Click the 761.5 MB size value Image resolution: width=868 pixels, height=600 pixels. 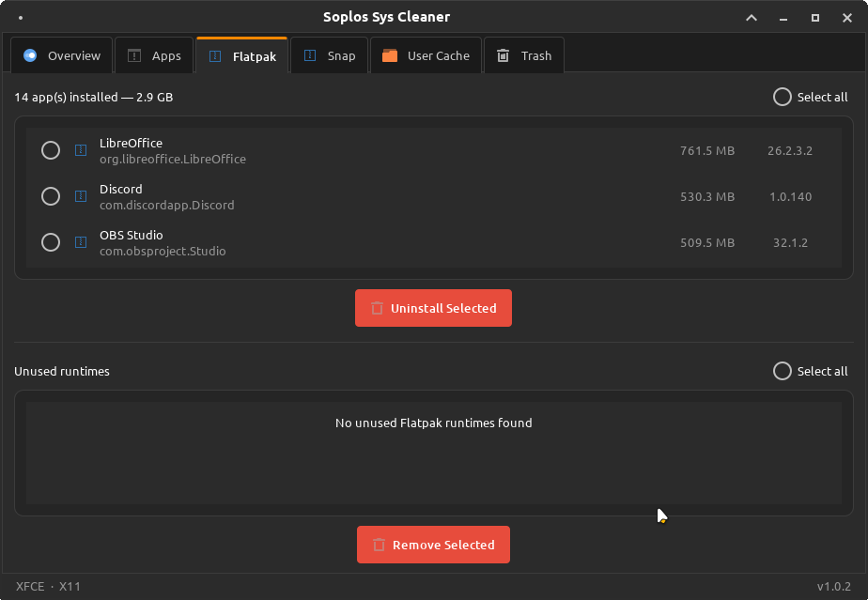tap(707, 150)
